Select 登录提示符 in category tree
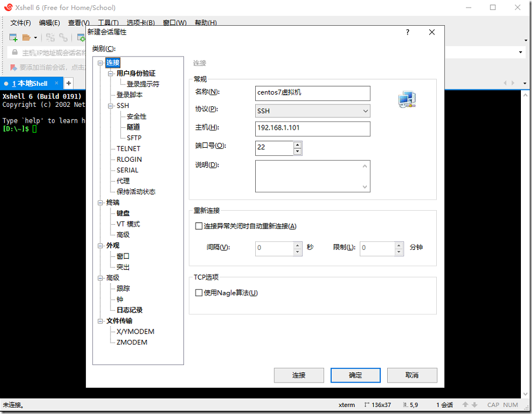The width and height of the screenshot is (532, 414). pyautogui.click(x=143, y=84)
